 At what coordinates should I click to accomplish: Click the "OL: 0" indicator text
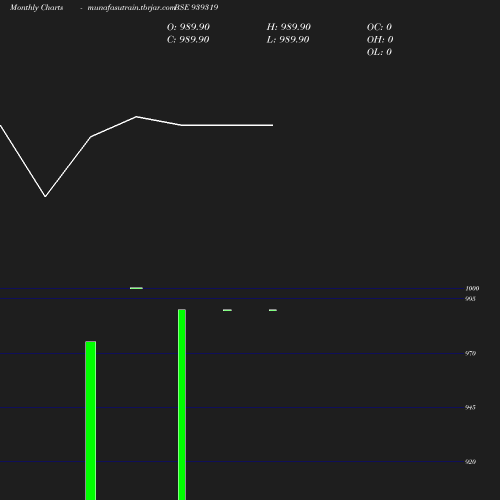(379, 52)
